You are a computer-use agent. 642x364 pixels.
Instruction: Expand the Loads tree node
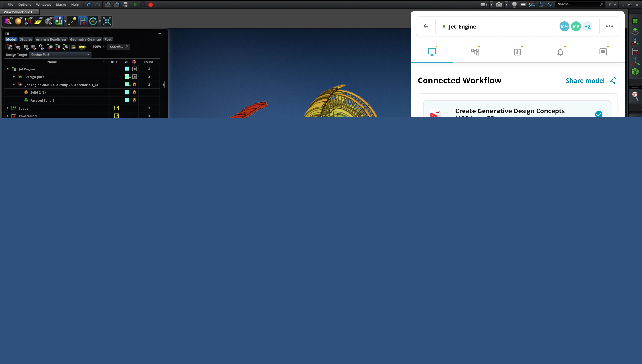pyautogui.click(x=7, y=108)
